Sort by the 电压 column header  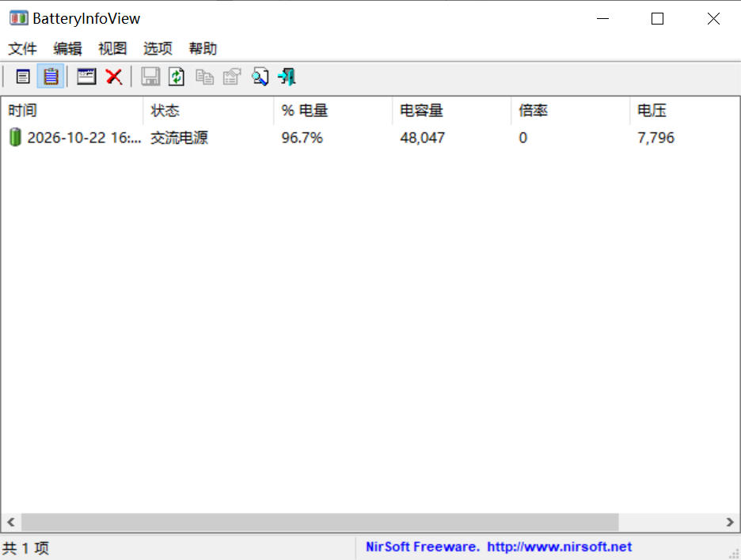pyautogui.click(x=684, y=111)
